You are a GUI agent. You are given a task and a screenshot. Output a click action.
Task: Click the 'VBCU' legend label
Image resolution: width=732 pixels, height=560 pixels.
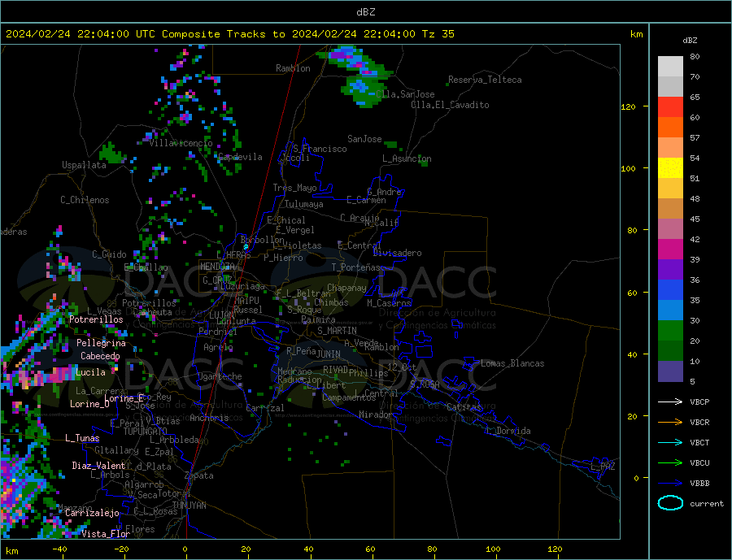pyautogui.click(x=699, y=463)
